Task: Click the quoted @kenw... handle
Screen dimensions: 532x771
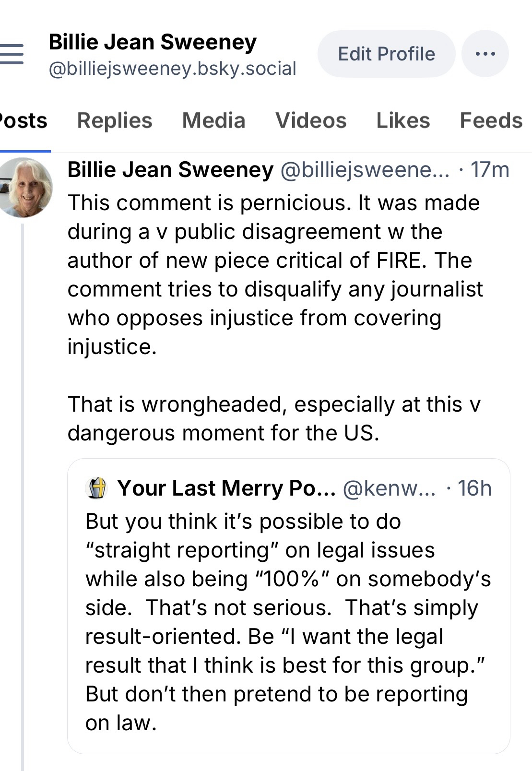Action: [x=389, y=488]
